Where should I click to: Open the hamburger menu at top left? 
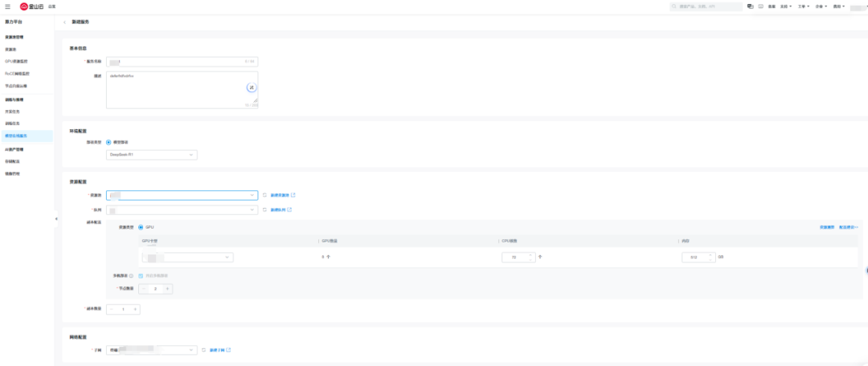pyautogui.click(x=7, y=6)
